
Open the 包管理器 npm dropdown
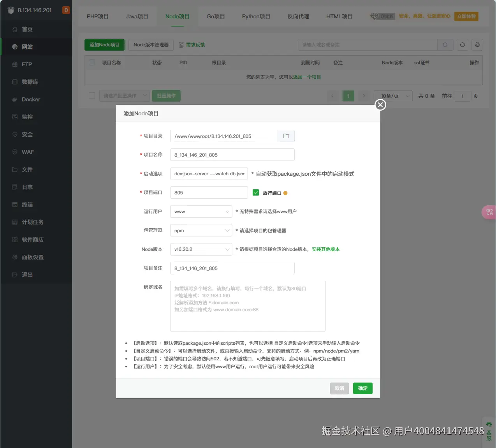tap(201, 231)
